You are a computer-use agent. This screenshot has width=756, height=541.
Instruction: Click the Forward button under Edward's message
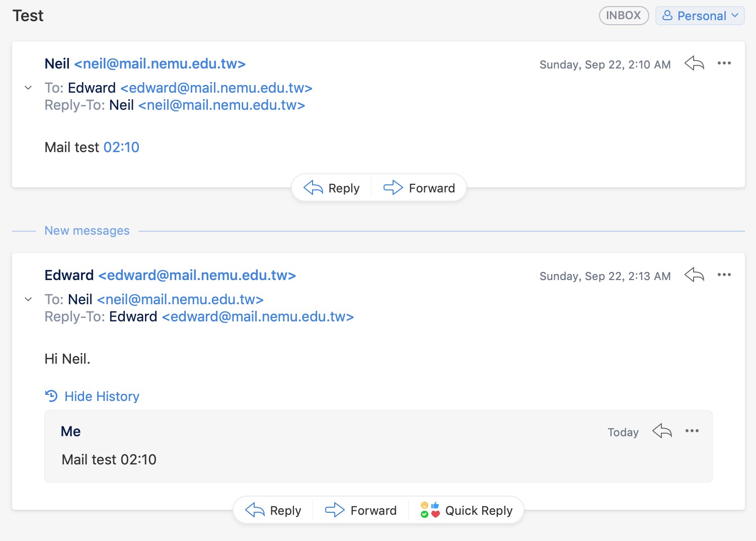pos(361,510)
